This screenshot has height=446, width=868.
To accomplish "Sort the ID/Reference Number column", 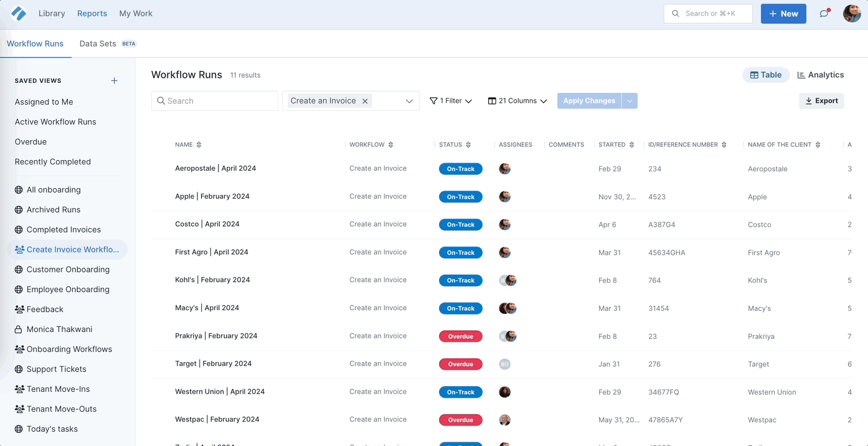I will coord(724,145).
